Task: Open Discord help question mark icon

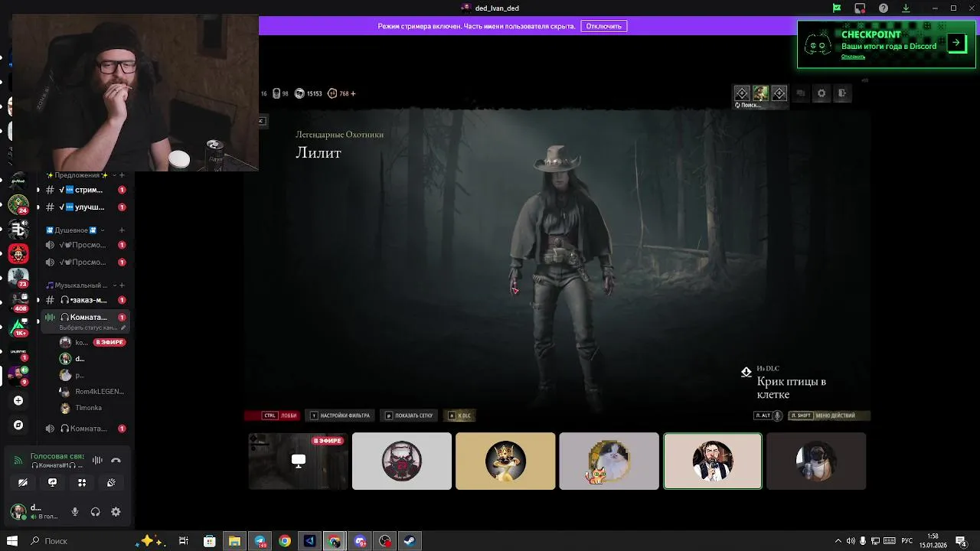Action: tap(884, 8)
